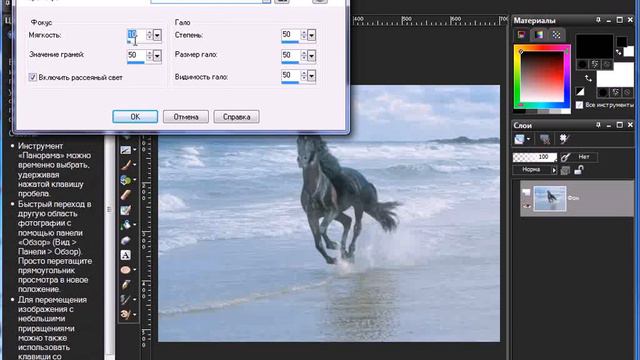The height and width of the screenshot is (360, 640).
Task: Toggle the lock transparency padlock icon
Action: pyautogui.click(x=578, y=170)
